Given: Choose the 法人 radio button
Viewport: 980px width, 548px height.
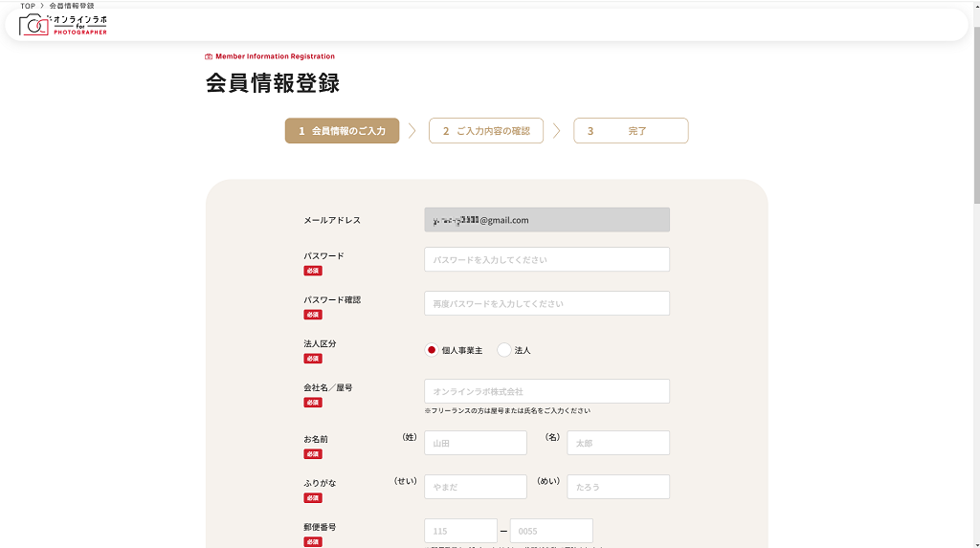Looking at the screenshot, I should pyautogui.click(x=503, y=350).
